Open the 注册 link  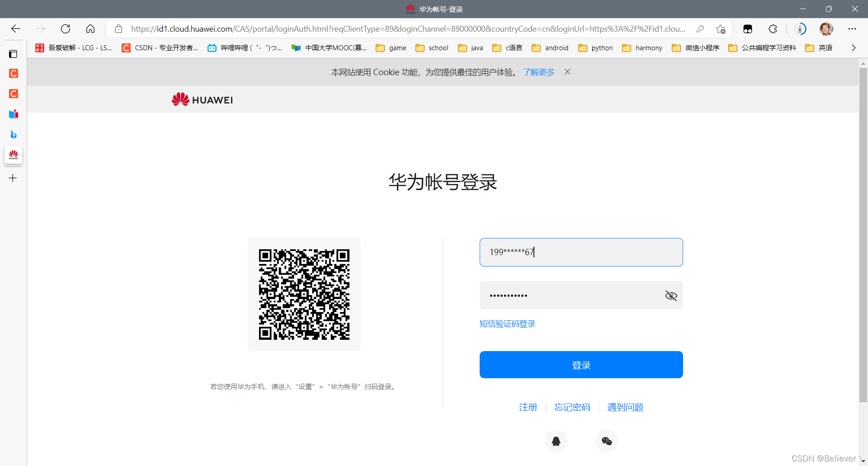pyautogui.click(x=528, y=408)
